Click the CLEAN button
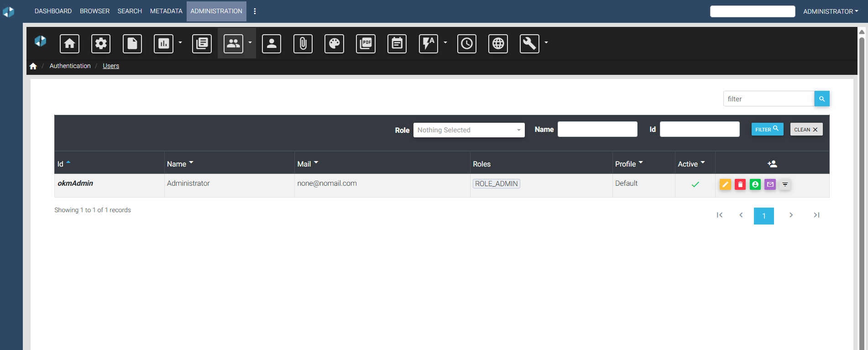Viewport: 868px width, 350px height. pos(806,129)
